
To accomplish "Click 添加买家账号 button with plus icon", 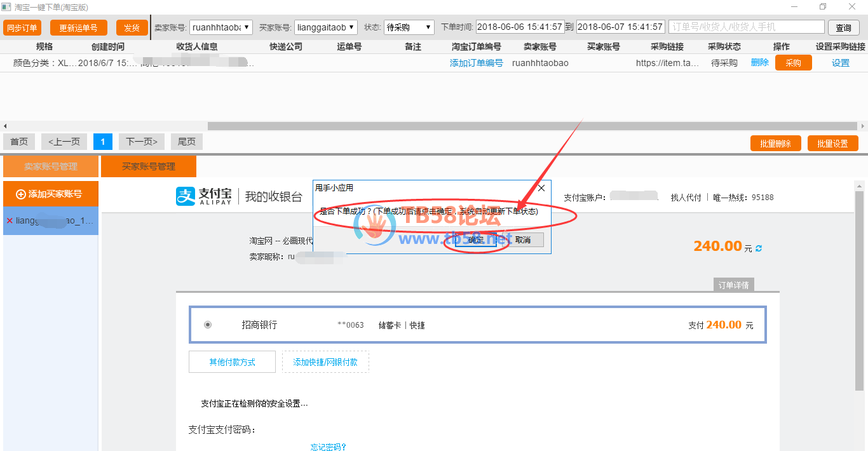I will pyautogui.click(x=51, y=194).
